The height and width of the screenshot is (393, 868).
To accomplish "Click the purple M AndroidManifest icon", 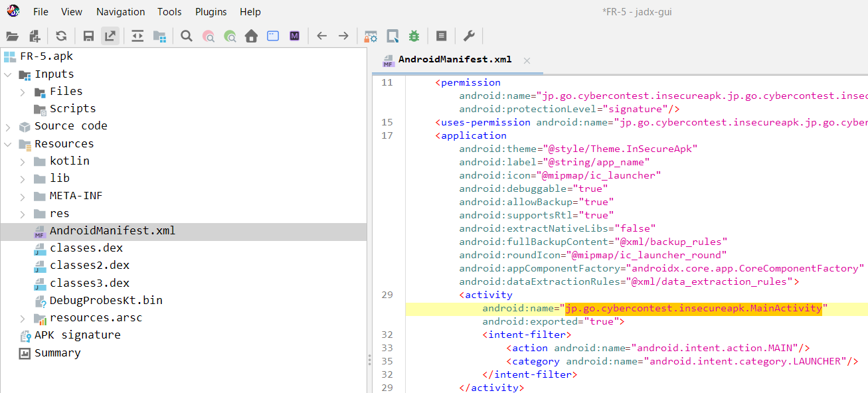I will pos(294,36).
